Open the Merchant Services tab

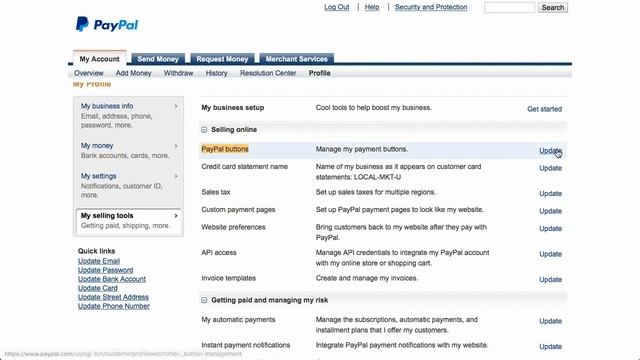[x=297, y=59]
